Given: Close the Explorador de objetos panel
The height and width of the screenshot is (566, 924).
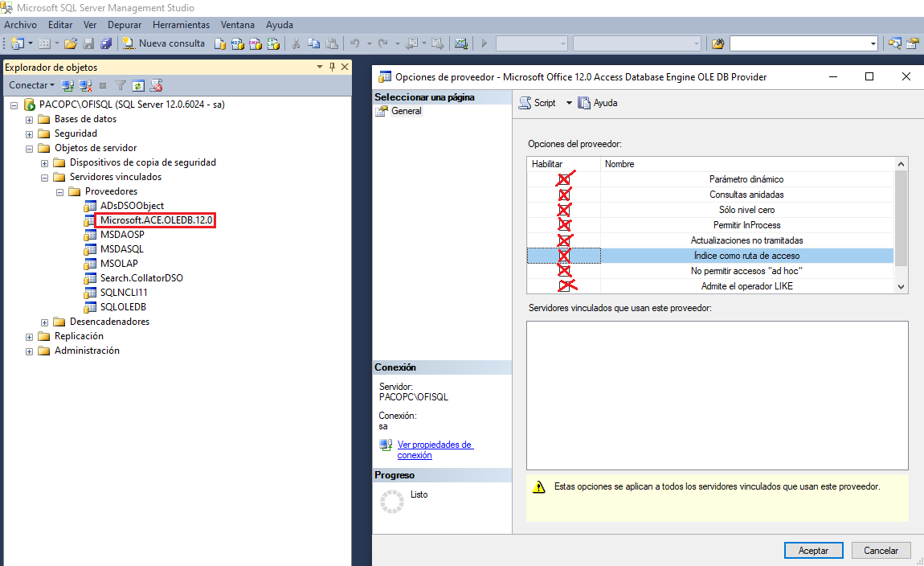Looking at the screenshot, I should coord(345,68).
